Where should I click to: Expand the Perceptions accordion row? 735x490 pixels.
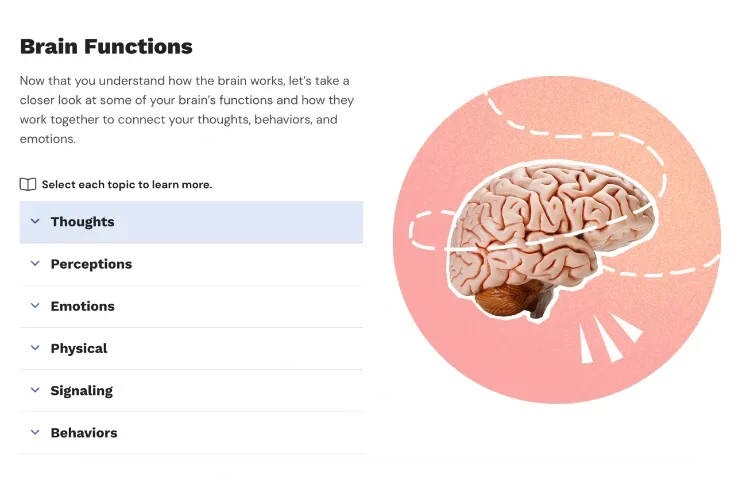[x=191, y=264]
